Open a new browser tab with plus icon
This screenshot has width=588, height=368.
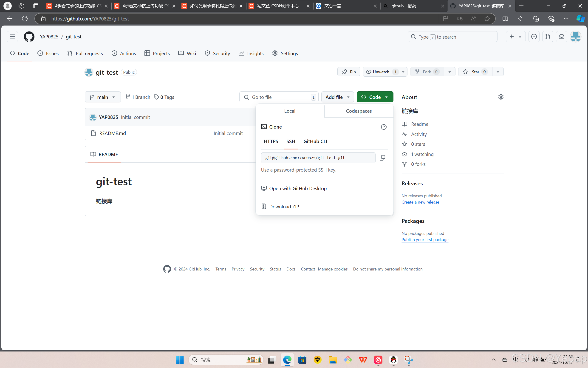[521, 6]
